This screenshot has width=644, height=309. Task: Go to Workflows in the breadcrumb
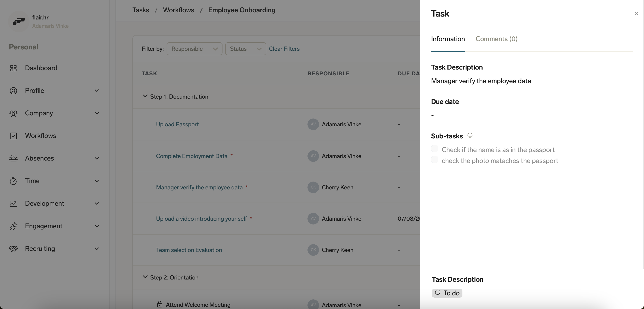(178, 10)
